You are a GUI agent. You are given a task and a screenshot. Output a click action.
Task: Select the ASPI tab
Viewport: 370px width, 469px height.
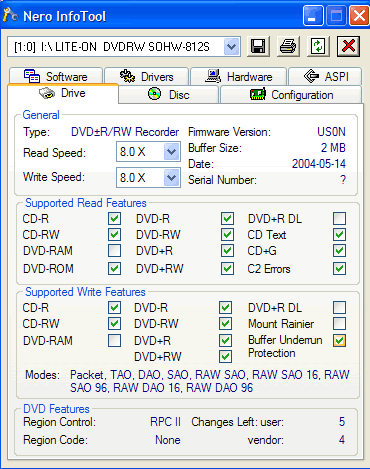coord(325,76)
